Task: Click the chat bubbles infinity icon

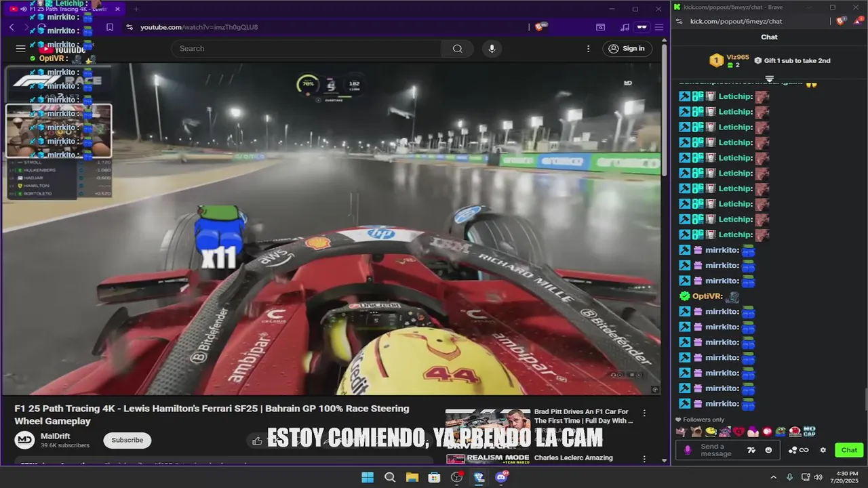Action: point(799,450)
